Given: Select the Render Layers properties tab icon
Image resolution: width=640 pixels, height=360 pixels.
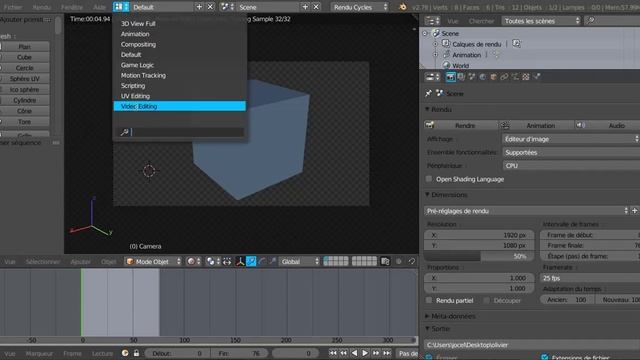Looking at the screenshot, I should [461, 77].
